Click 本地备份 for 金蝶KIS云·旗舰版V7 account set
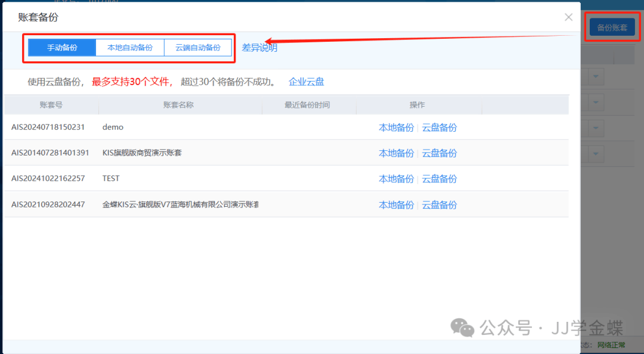The width and height of the screenshot is (644, 354). click(x=396, y=205)
